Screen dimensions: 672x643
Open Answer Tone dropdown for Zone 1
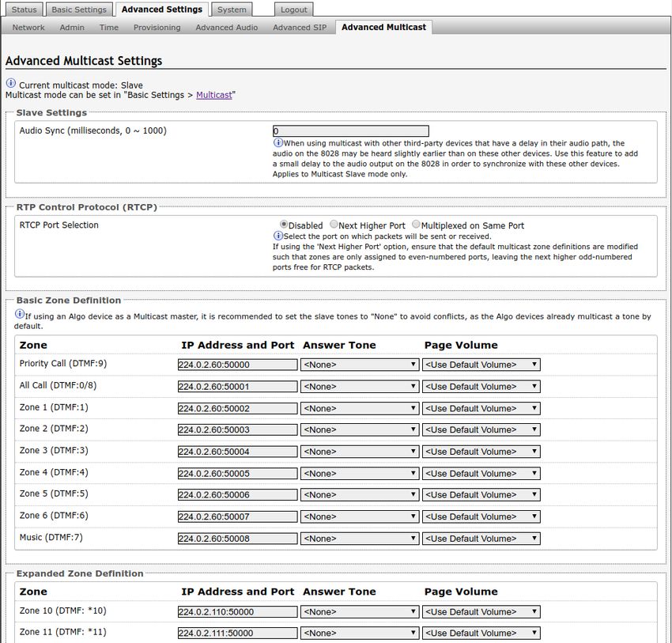click(x=360, y=409)
